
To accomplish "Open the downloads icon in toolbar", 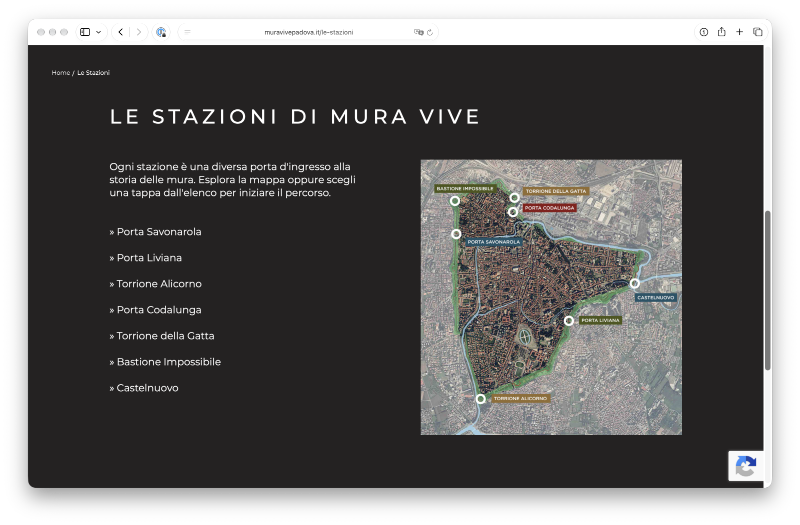I will pyautogui.click(x=704, y=32).
